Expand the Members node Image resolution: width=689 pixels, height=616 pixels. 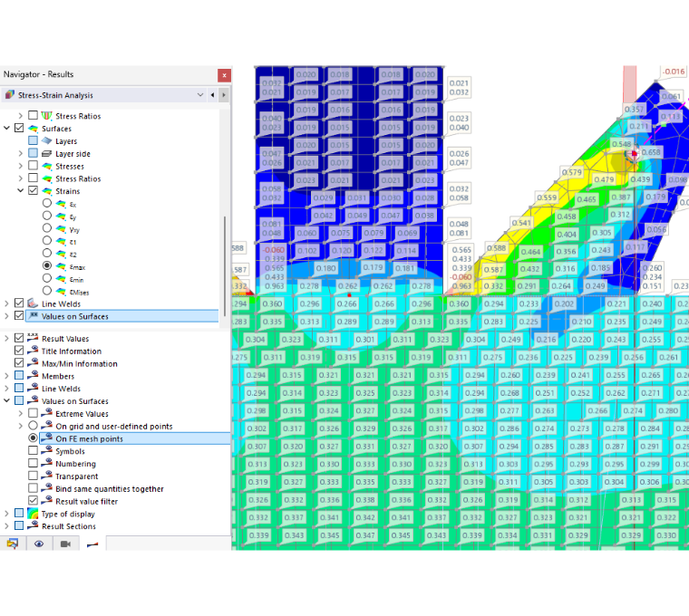pos(6,376)
